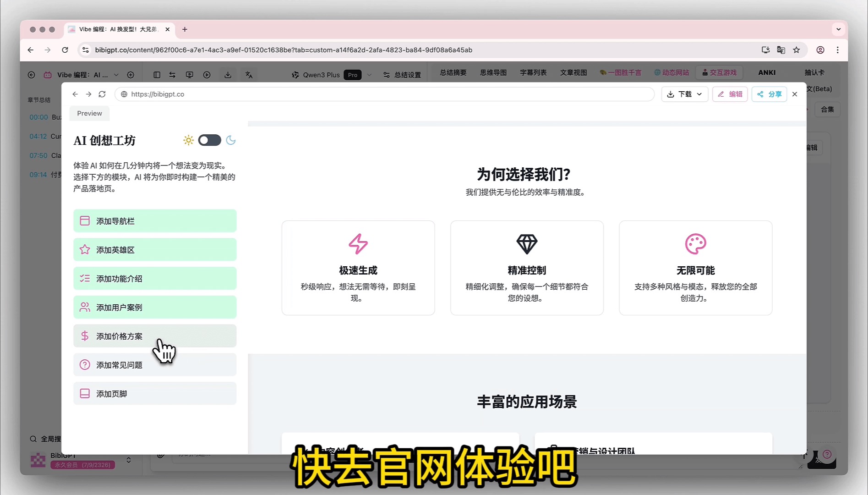
Task: Click the preview back arrow icon
Action: (75, 94)
